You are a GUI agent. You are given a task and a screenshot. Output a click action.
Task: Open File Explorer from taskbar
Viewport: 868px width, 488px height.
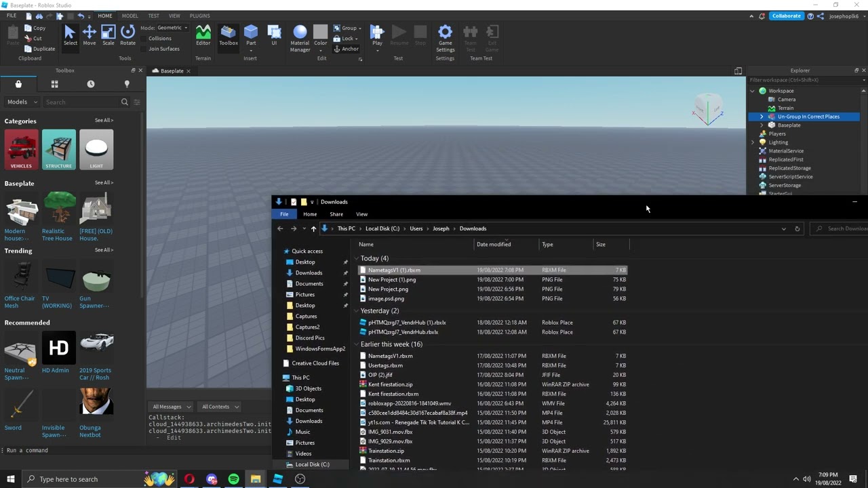(x=256, y=479)
